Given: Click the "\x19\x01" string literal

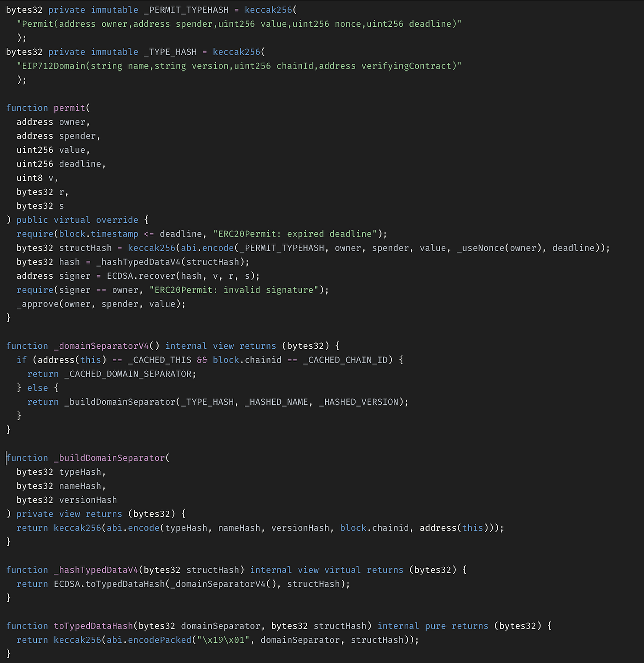Looking at the screenshot, I should [x=223, y=640].
